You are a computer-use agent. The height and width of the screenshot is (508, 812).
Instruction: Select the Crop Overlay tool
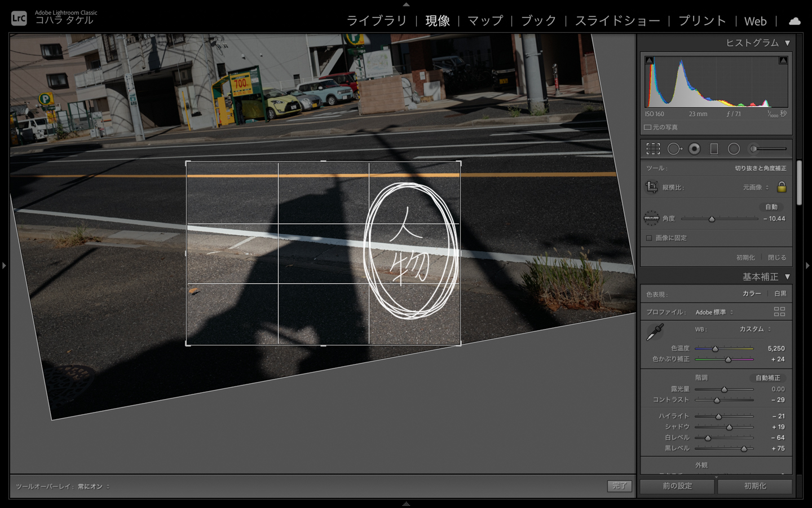(653, 149)
